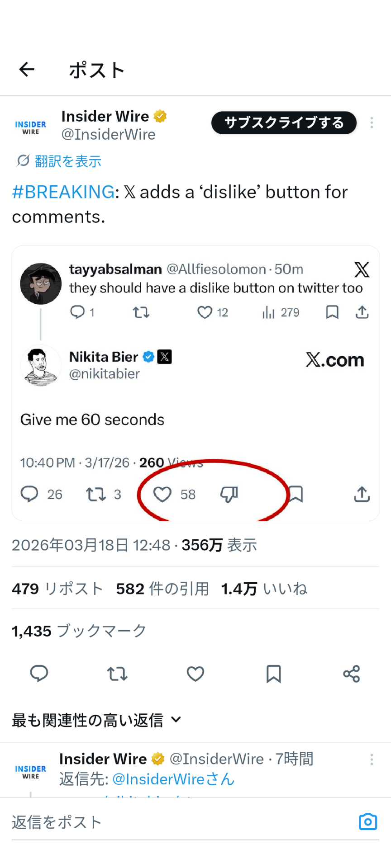Open the 479 リポスト list
The height and width of the screenshot is (868, 391).
pyautogui.click(x=57, y=589)
